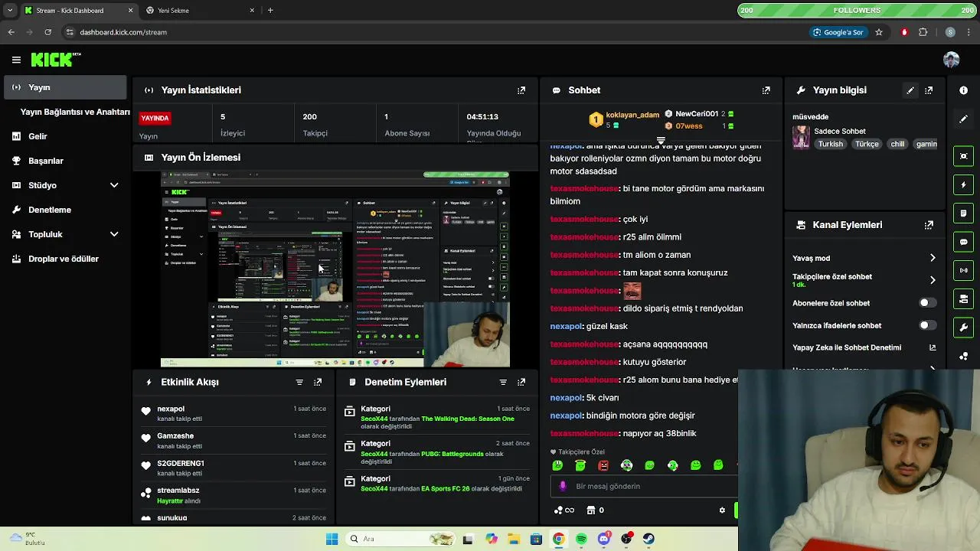Open Windows Start menu
Image resolution: width=980 pixels, height=551 pixels.
pos(332,539)
